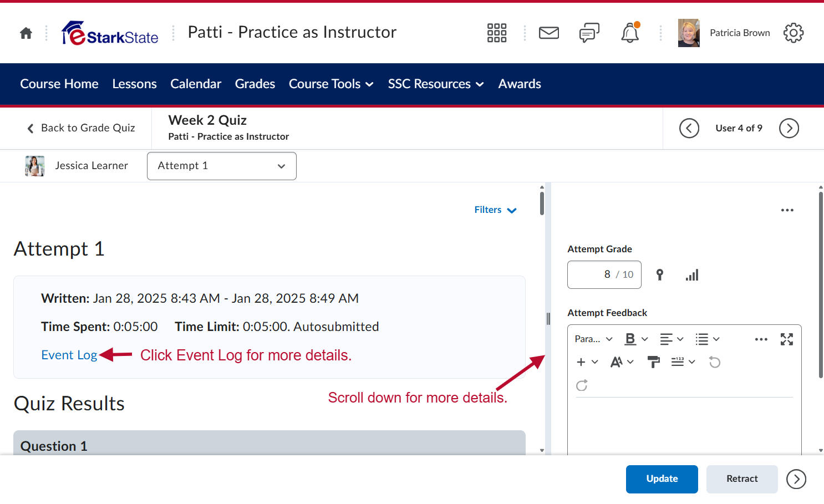
Task: Open the Grades navbar item
Action: click(255, 84)
